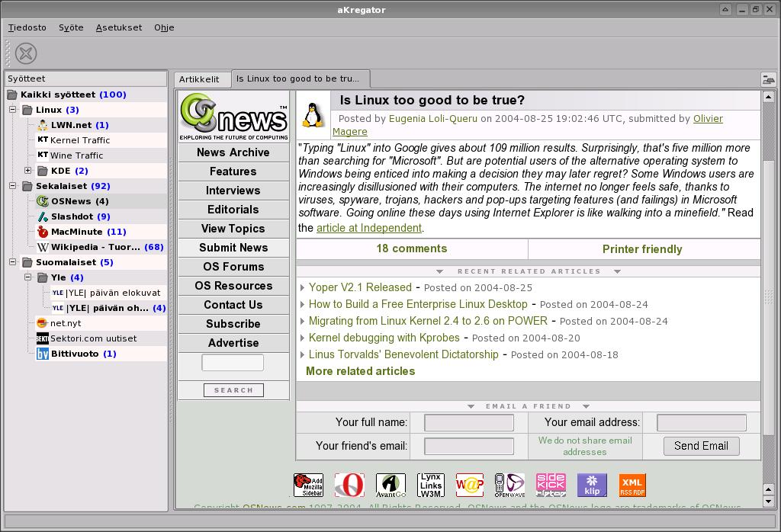Click the Wine Traffic KT icon
The height and width of the screenshot is (532, 781).
[x=43, y=155]
